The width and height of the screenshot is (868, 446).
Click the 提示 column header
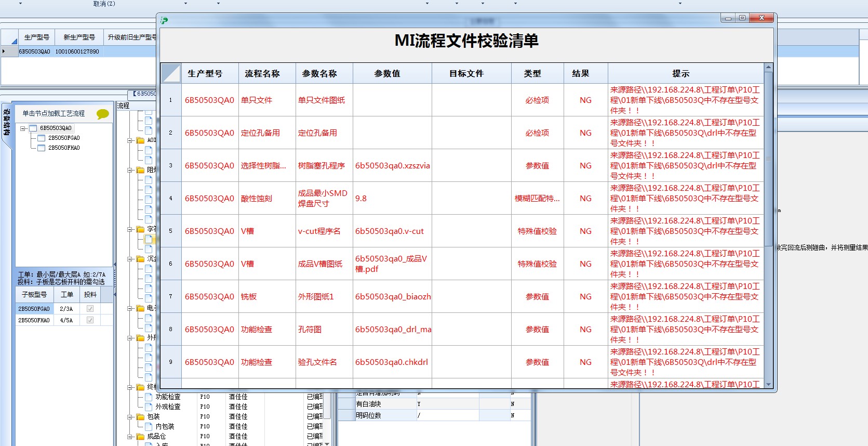(686, 73)
